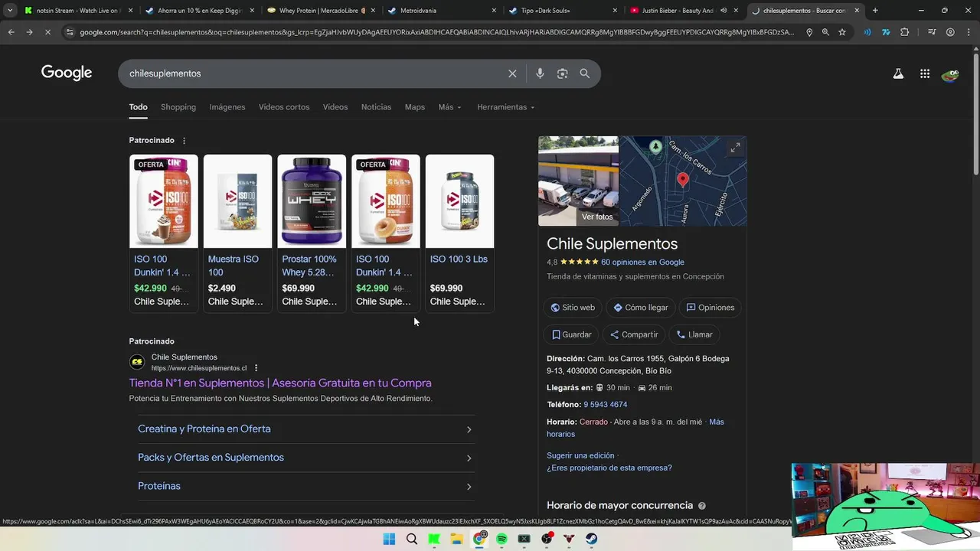Click the Cómo llegar button
980x551 pixels.
[640, 308]
